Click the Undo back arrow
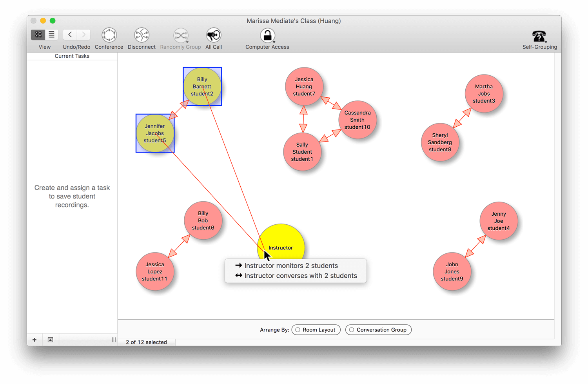The height and width of the screenshot is (384, 588). [70, 35]
